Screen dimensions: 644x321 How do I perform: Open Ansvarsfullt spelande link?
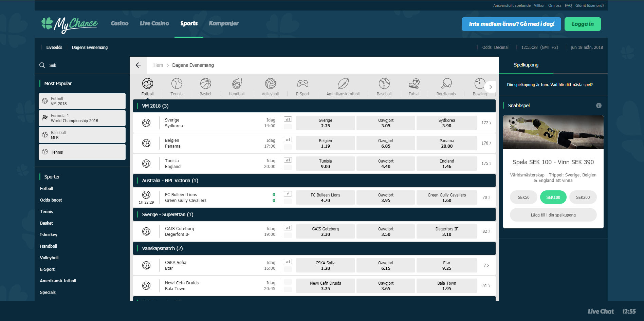(x=512, y=5)
